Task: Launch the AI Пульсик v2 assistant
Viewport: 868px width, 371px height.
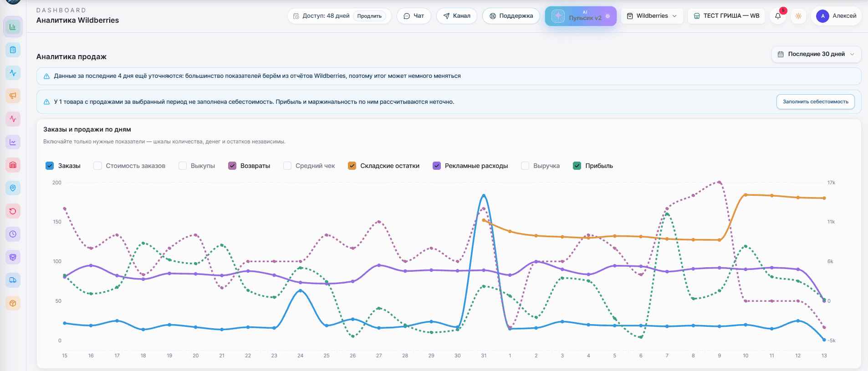Action: coord(581,16)
